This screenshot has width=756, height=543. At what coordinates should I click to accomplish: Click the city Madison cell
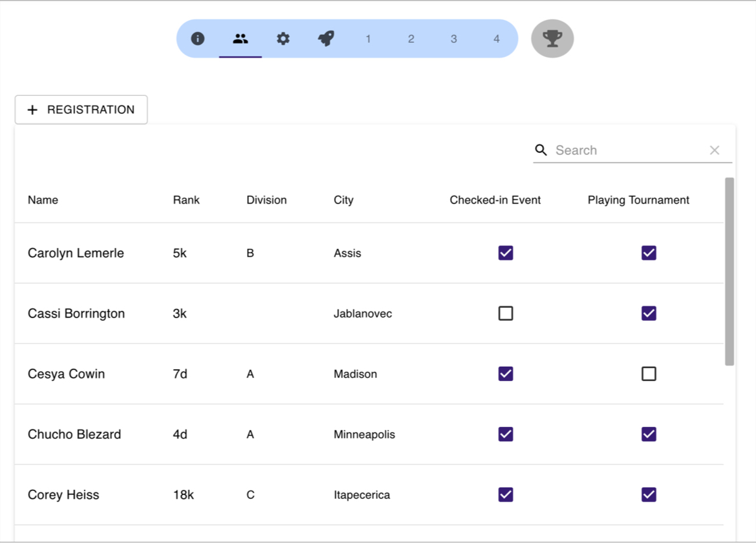pos(355,374)
